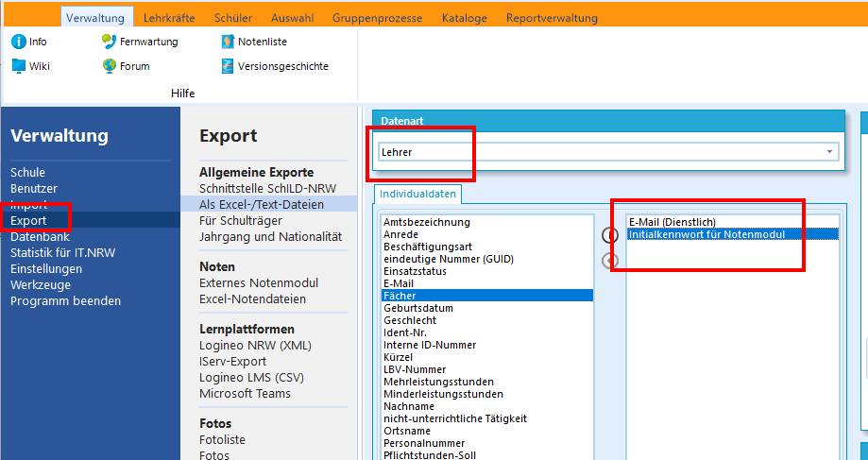Click Programm beenden
The width and height of the screenshot is (868, 460).
click(x=65, y=301)
